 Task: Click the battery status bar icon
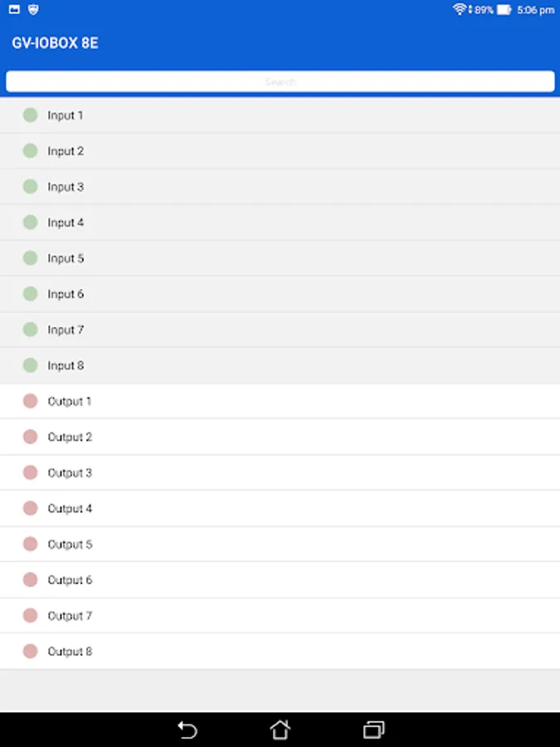point(504,10)
